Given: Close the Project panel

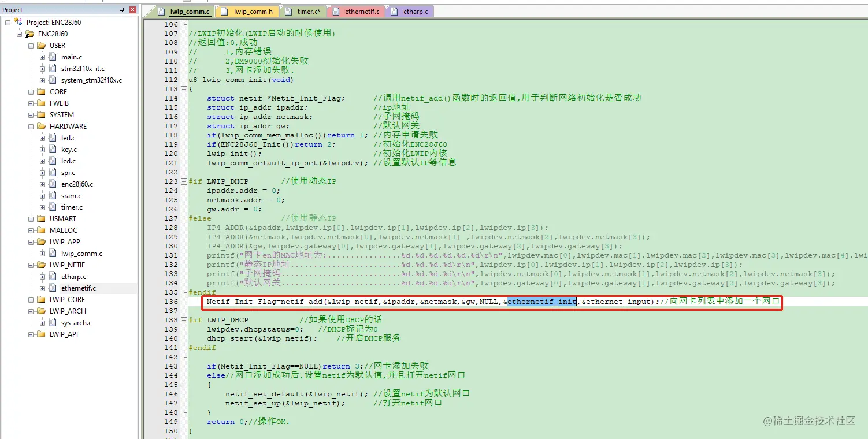Looking at the screenshot, I should [x=133, y=10].
